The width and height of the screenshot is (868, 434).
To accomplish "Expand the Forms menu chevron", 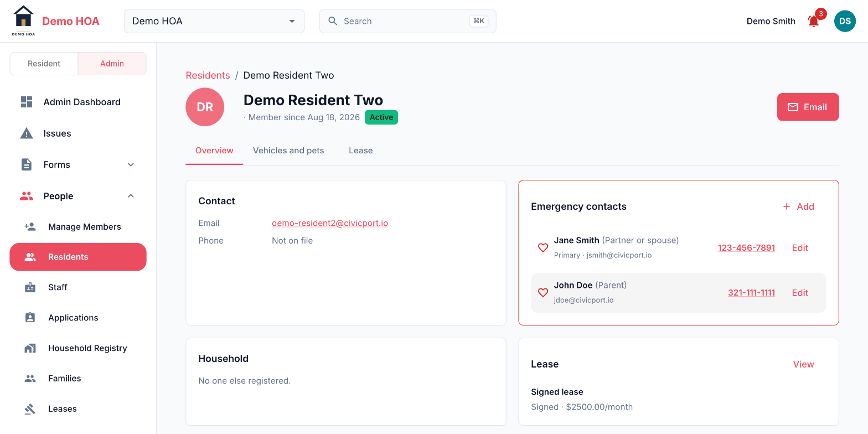I will pos(131,164).
